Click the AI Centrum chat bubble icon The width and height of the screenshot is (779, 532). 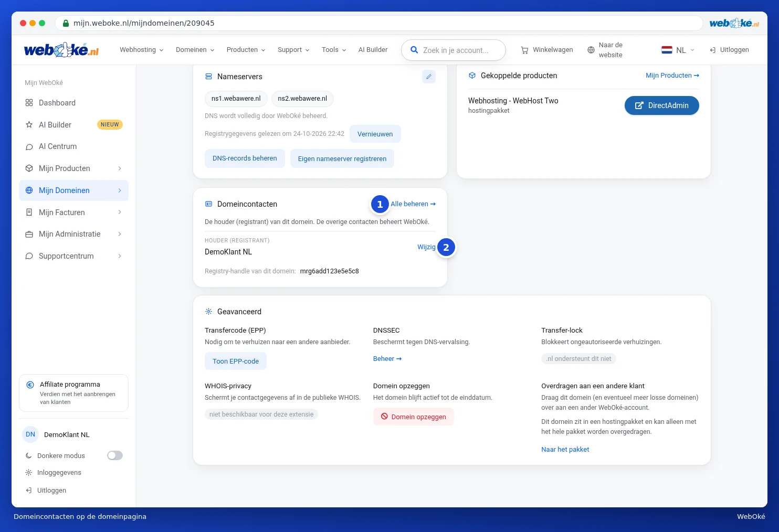click(x=29, y=147)
